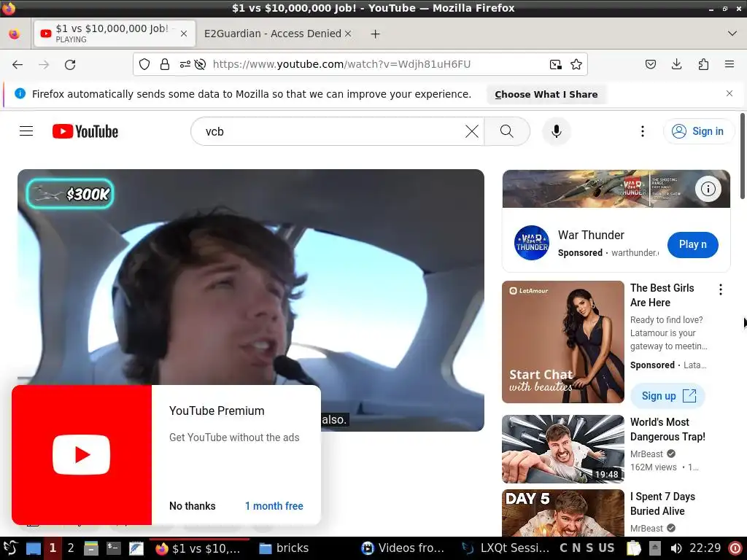
Task: Open the War Thunder ad info icon
Action: (x=708, y=189)
